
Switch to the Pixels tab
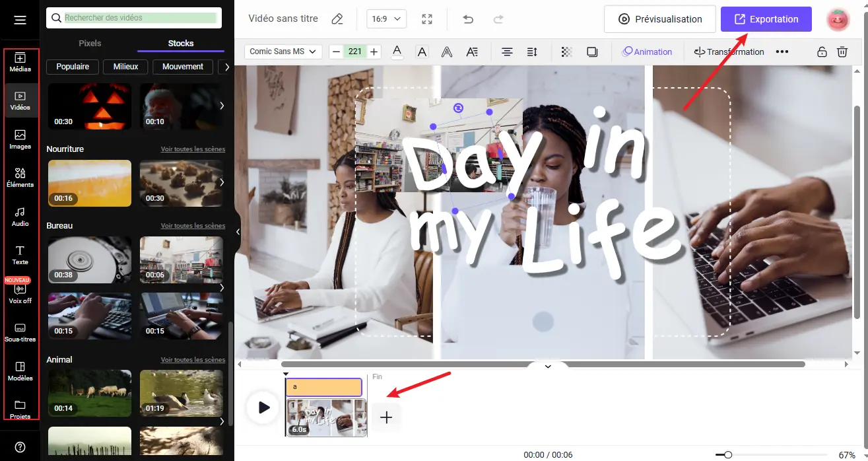pos(90,44)
